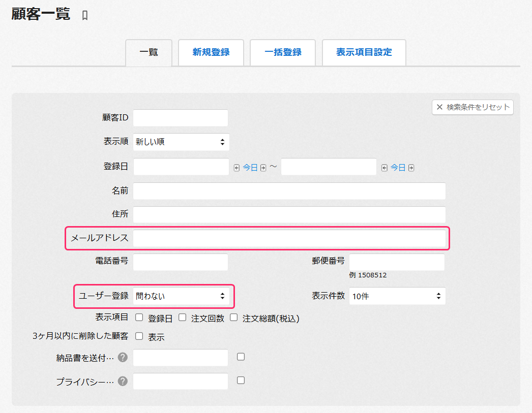Click inside the 顧客ID input field
The height and width of the screenshot is (413, 532).
[x=180, y=117]
